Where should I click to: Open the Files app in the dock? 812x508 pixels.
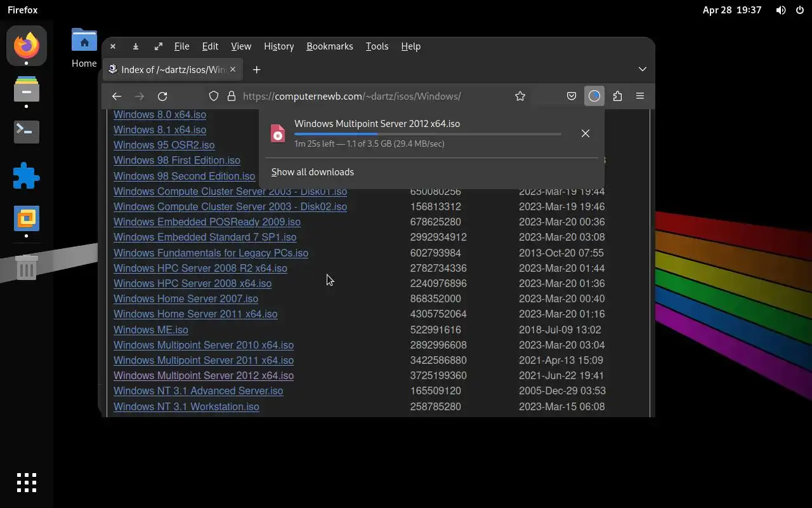27,91
